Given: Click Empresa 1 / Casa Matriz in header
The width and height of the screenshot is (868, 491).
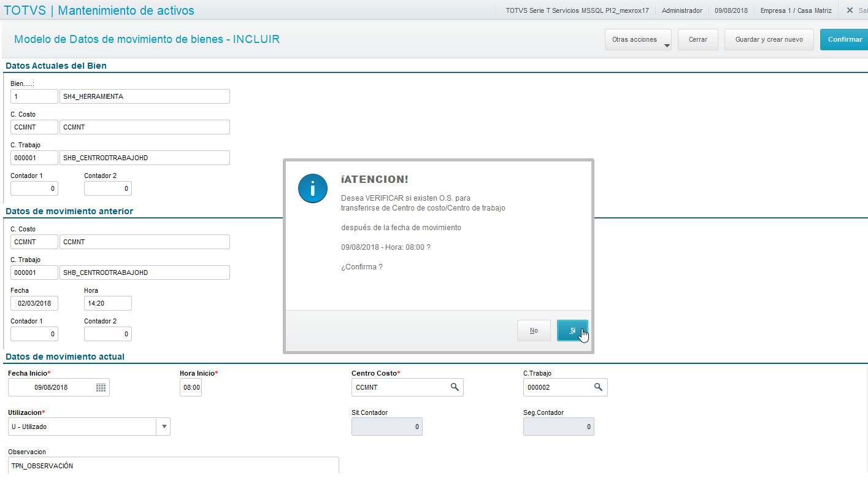Looking at the screenshot, I should (x=796, y=10).
